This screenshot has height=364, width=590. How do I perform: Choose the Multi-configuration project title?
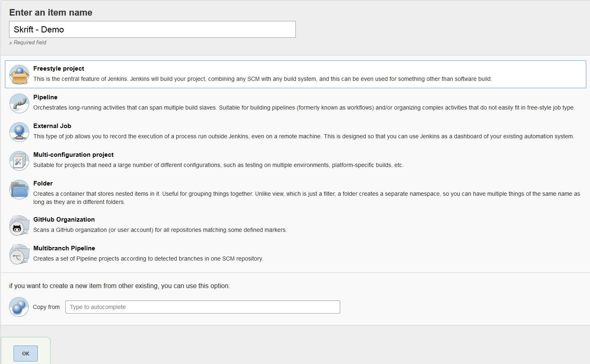[74, 155]
